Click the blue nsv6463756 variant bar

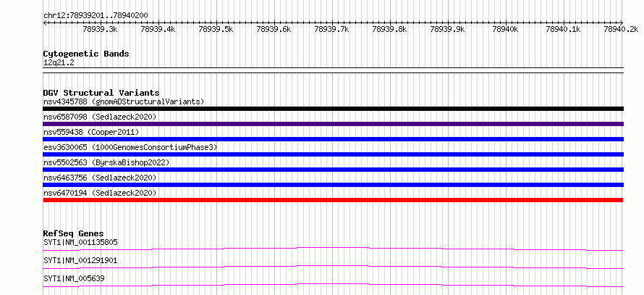(x=333, y=185)
